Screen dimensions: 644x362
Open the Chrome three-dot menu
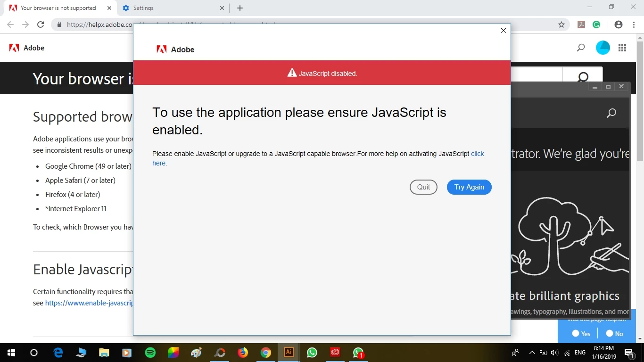634,25
